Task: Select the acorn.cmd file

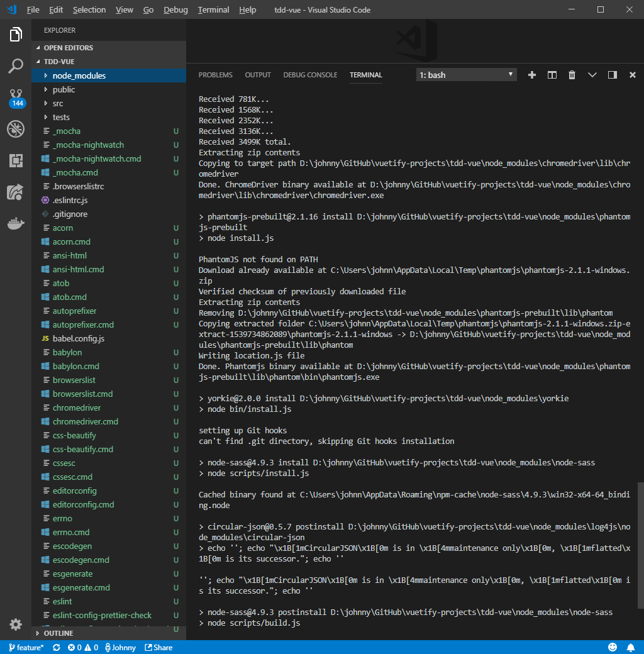Action: (109, 241)
